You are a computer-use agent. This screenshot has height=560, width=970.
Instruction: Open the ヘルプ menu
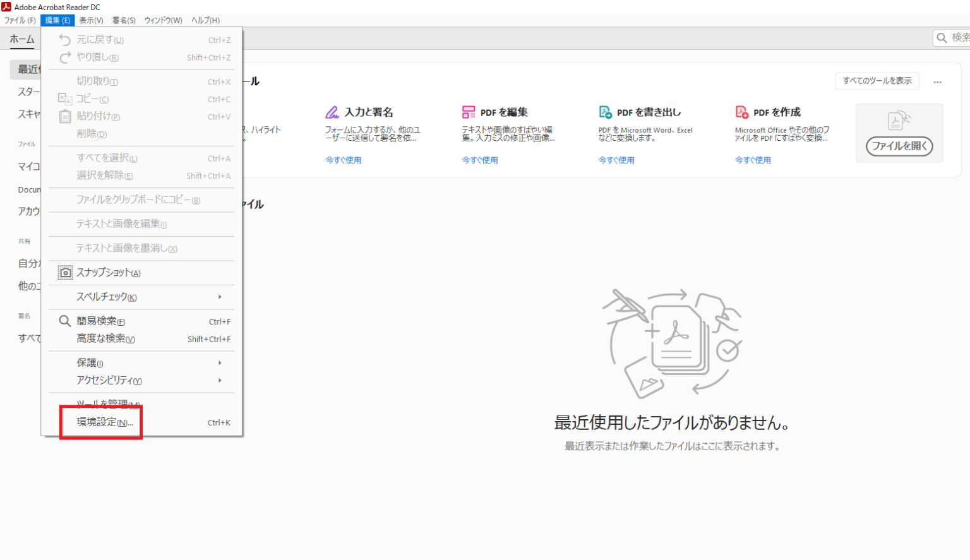[x=205, y=20]
